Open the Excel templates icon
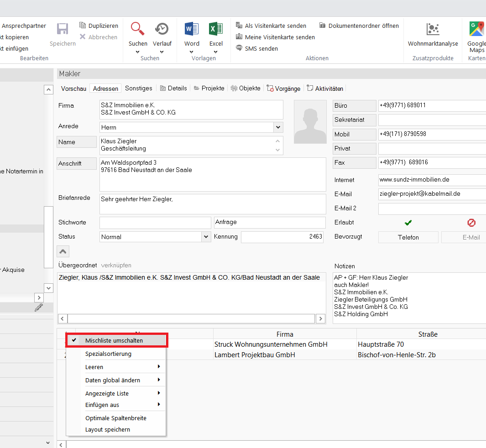 tap(216, 29)
